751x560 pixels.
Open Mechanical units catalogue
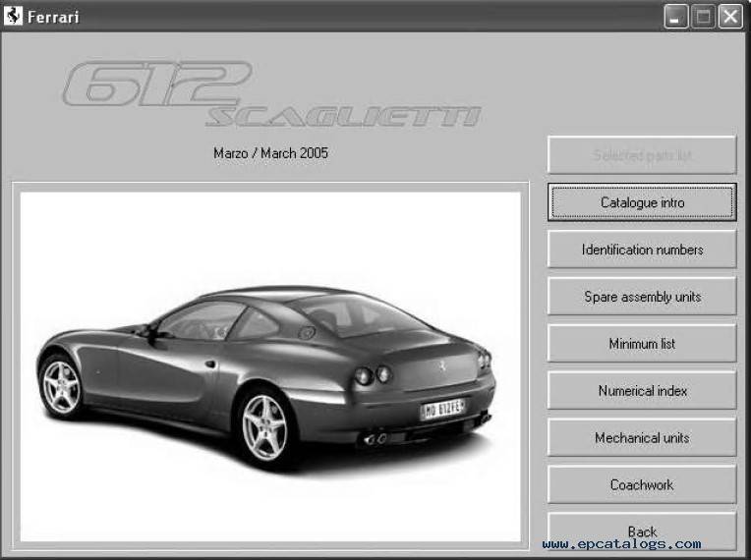click(x=642, y=437)
